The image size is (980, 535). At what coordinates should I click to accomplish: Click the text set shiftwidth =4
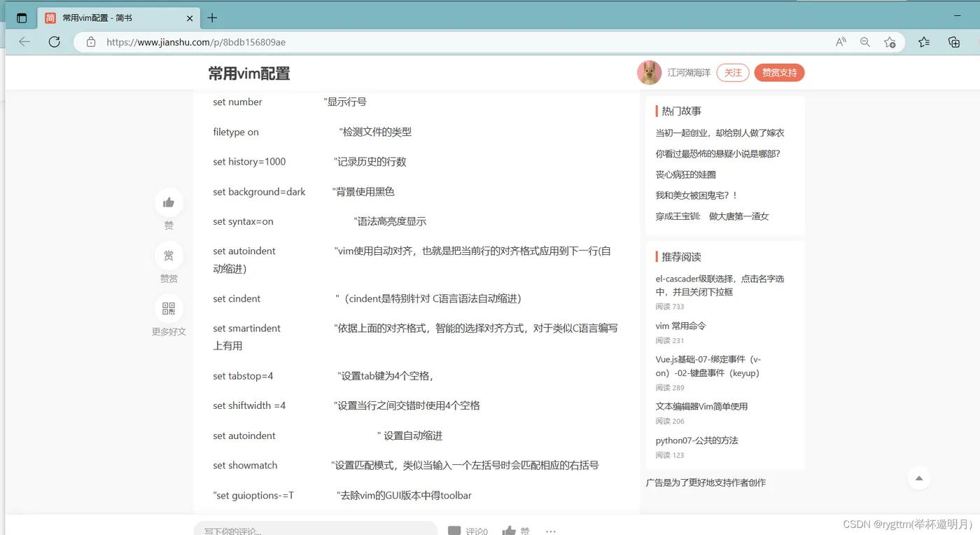tap(249, 405)
